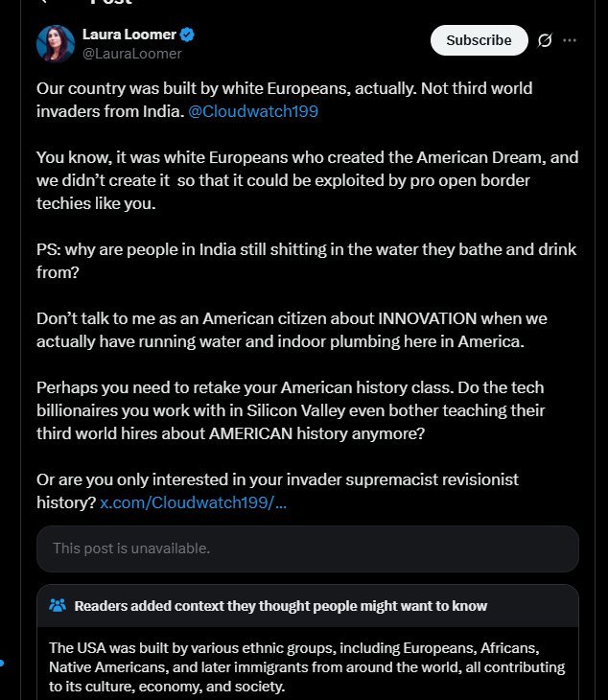The height and width of the screenshot is (700, 608).
Task: Click the "This post is unavailable" card
Action: coord(307,548)
